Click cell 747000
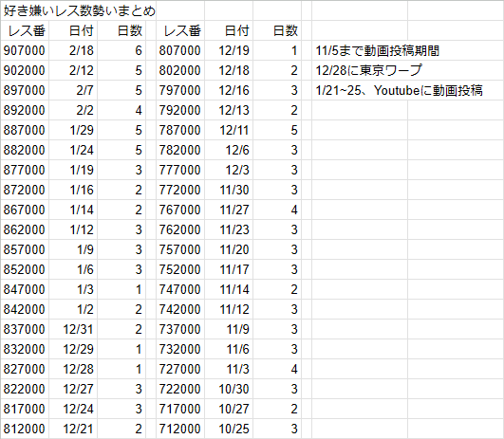 coord(180,289)
